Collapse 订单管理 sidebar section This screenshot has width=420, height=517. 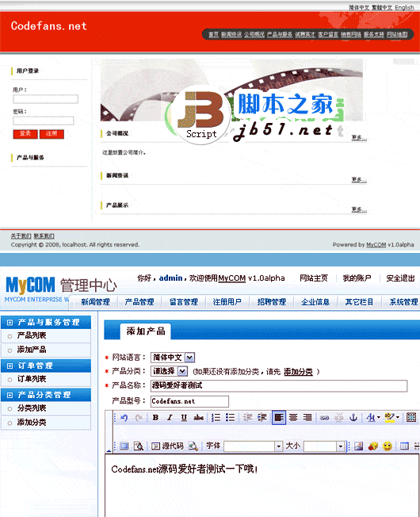[10, 366]
